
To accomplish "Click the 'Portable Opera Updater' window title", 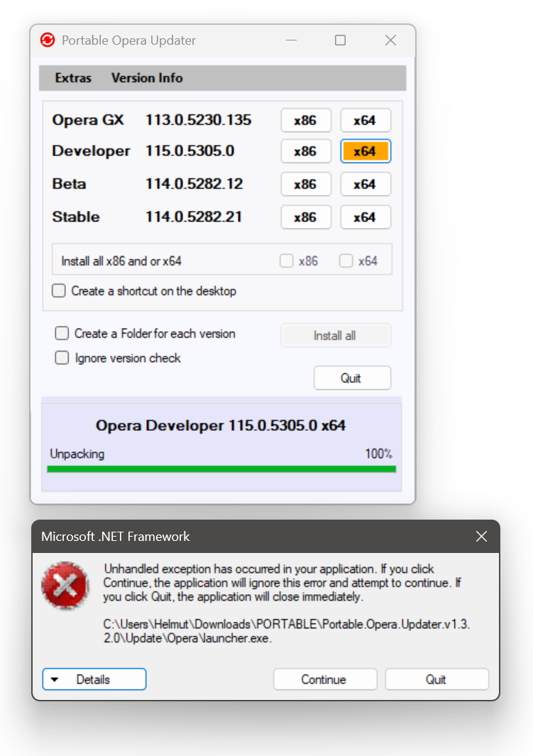I will (128, 40).
